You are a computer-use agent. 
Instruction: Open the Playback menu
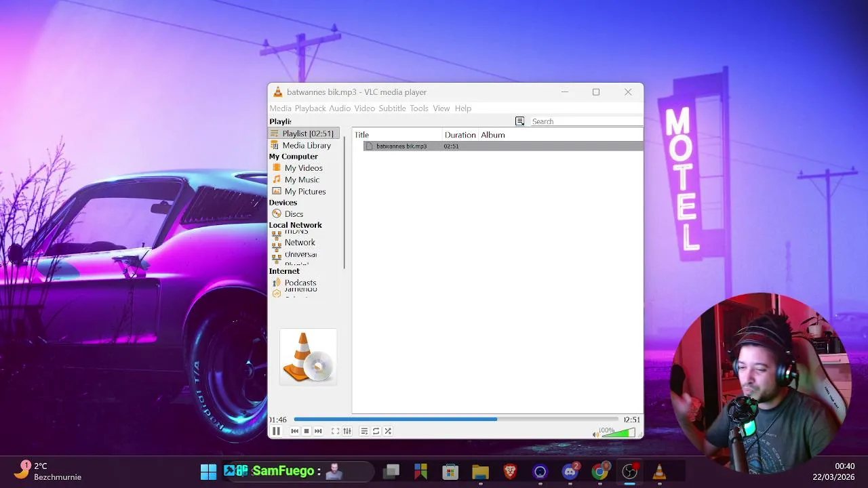(310, 108)
